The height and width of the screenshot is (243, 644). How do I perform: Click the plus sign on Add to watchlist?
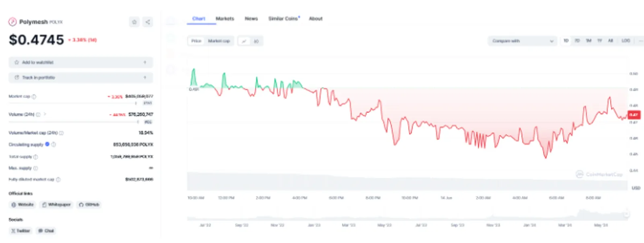pos(145,62)
